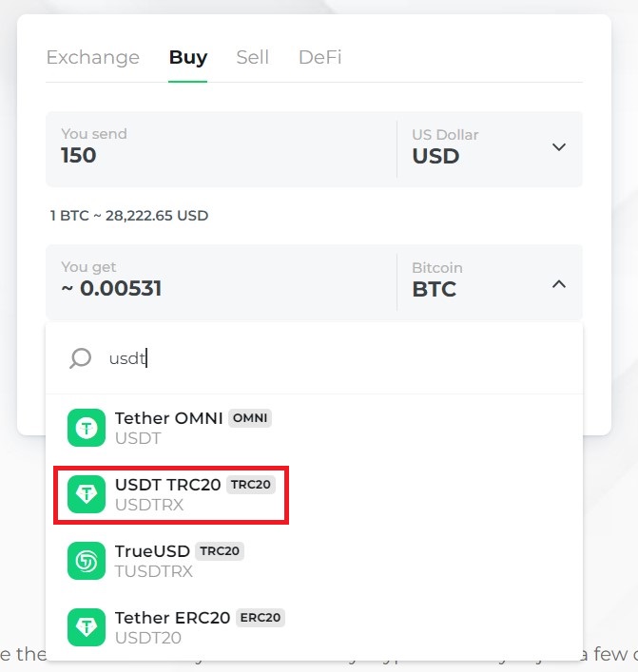The image size is (638, 672).
Task: Click the USD currency code label
Action: tap(435, 156)
